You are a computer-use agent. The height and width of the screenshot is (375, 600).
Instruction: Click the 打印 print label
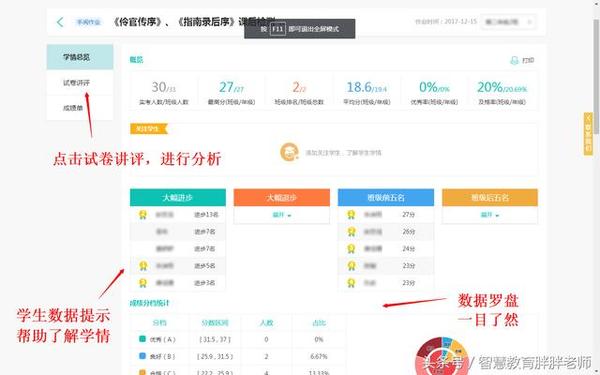click(528, 60)
